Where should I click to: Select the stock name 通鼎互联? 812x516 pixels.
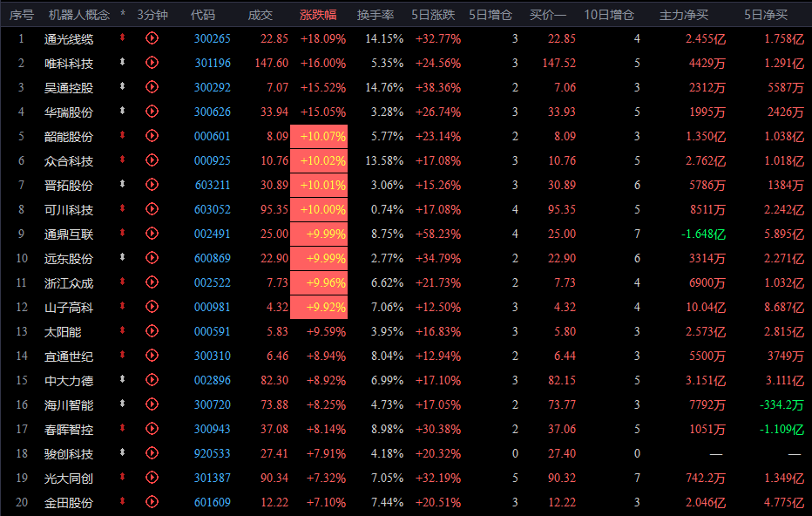(69, 234)
